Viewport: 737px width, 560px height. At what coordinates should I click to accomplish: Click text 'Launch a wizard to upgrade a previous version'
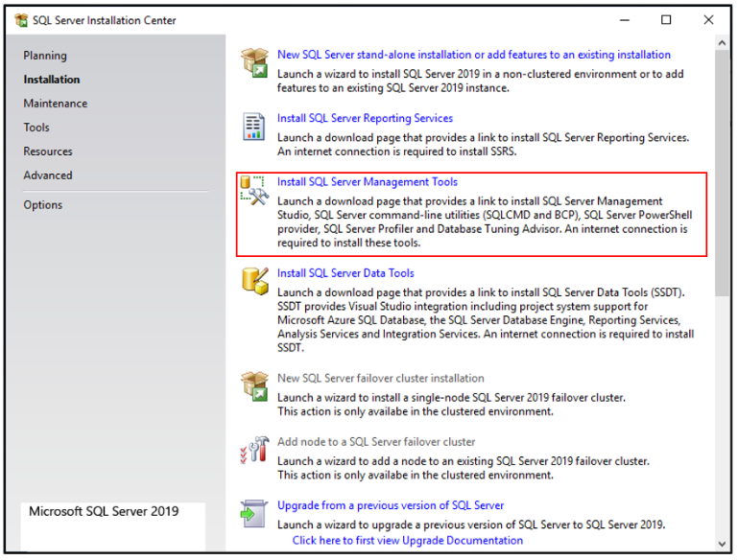[396, 525]
